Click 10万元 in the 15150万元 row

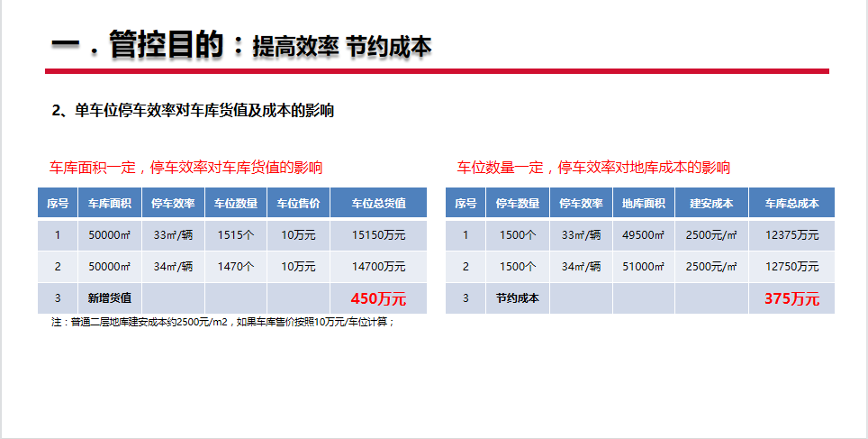pos(298,235)
